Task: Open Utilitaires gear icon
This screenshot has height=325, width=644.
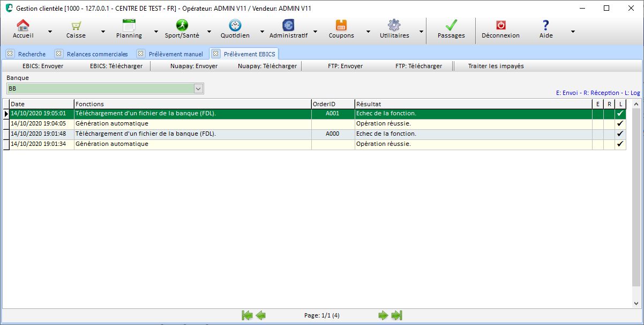Action: [394, 25]
